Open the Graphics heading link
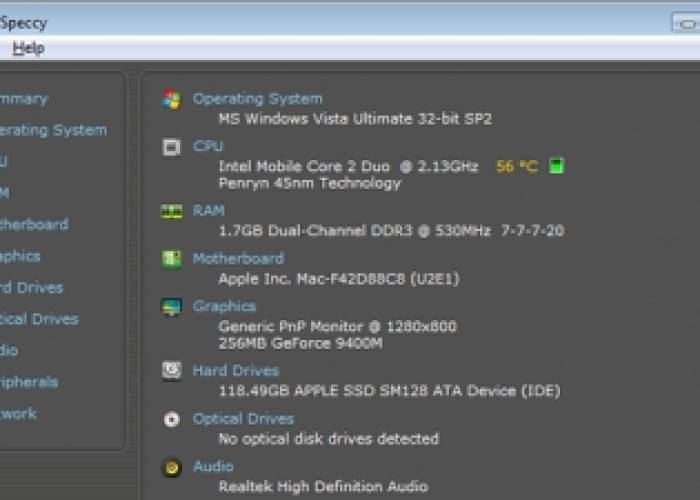Screen dimensions: 700x500 coord(225,306)
